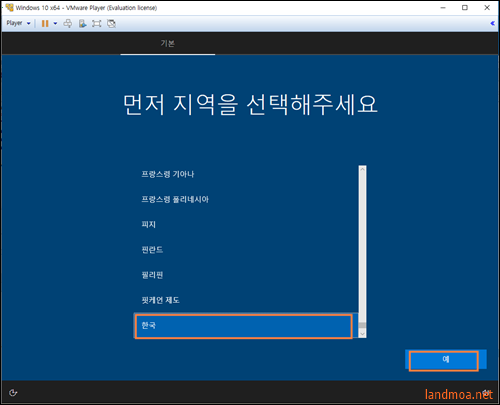Click the blue collapse arrow at toolbar right
The width and height of the screenshot is (500, 405).
click(492, 23)
